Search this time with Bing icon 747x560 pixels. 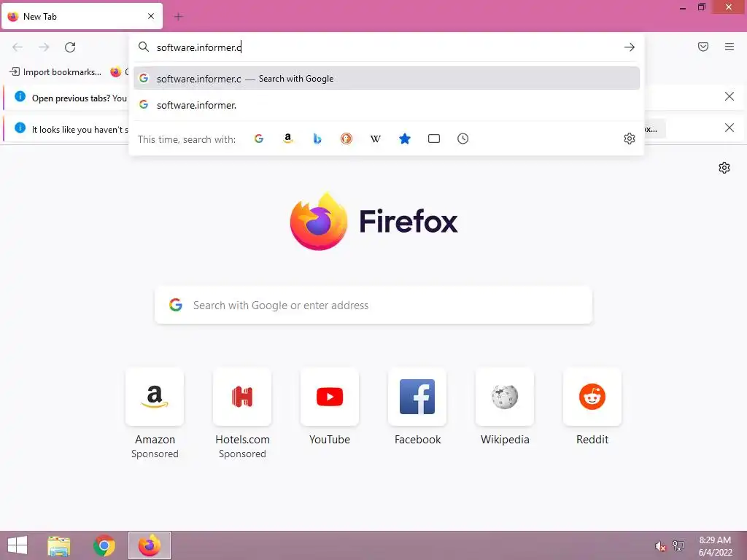coord(317,139)
